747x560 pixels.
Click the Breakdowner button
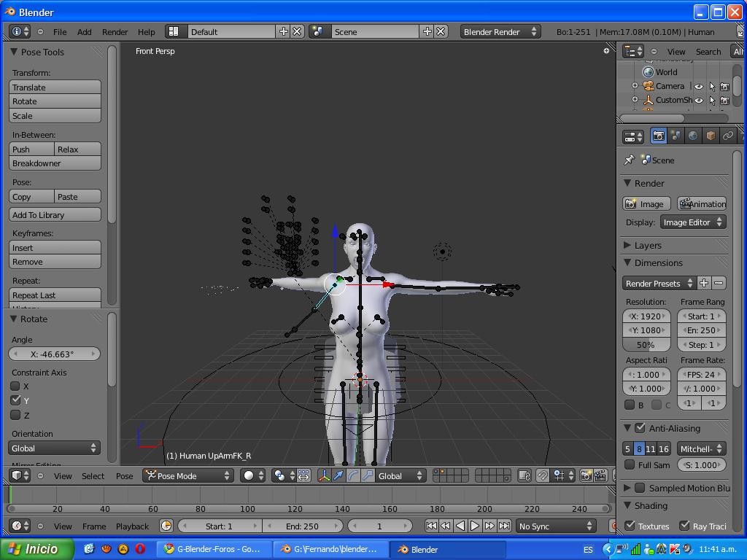(x=55, y=163)
